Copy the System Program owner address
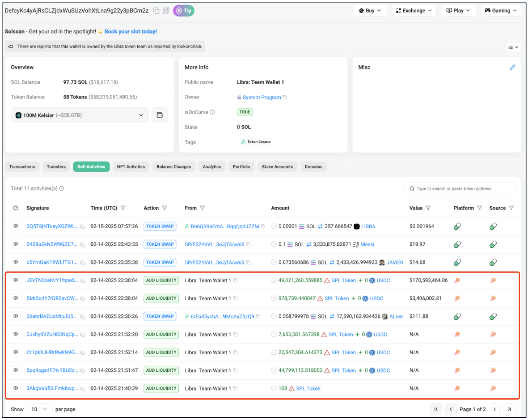Screen dimensions: 529x420 (x=285, y=97)
